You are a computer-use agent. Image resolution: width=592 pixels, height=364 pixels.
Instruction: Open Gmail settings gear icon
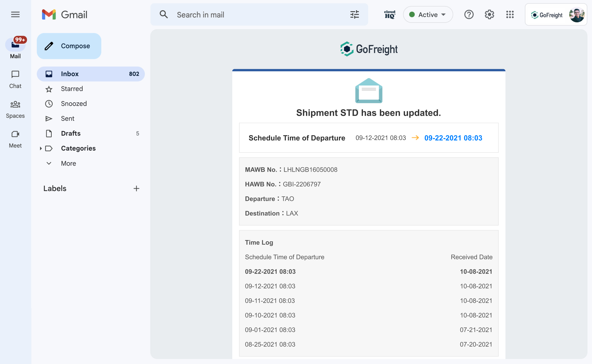coord(489,15)
